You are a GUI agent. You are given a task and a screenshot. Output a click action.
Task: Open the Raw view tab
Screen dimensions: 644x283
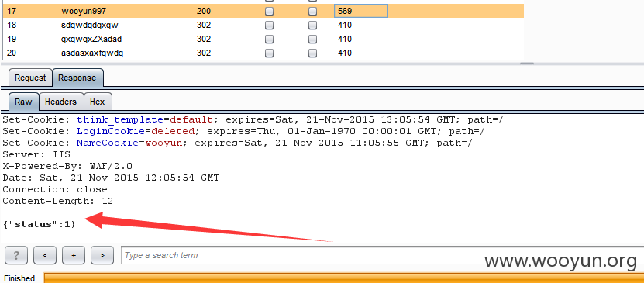(x=23, y=102)
